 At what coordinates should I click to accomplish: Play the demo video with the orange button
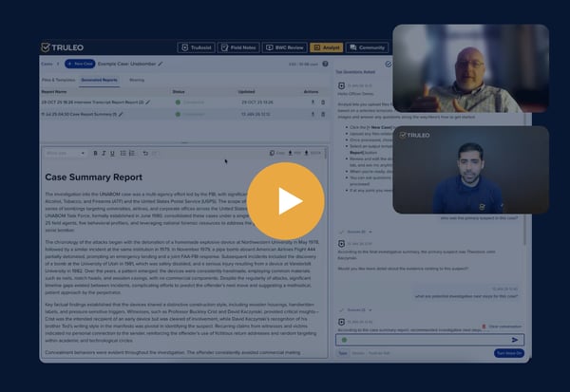[285, 201]
